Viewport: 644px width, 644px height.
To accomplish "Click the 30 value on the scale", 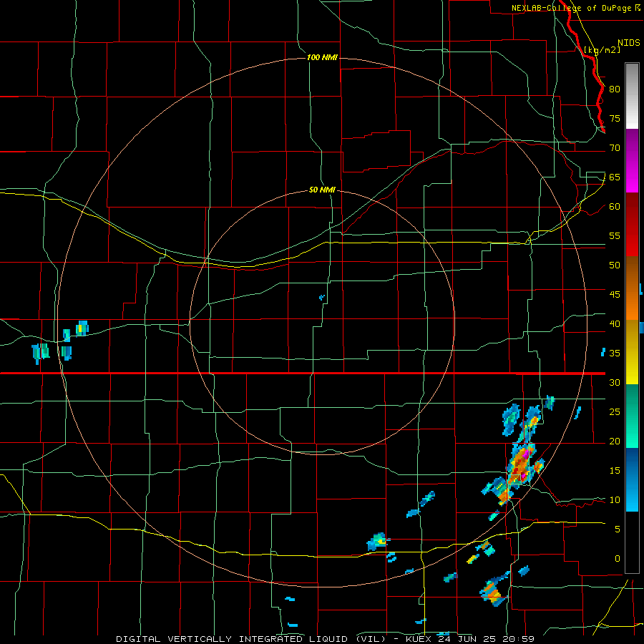I will (615, 382).
